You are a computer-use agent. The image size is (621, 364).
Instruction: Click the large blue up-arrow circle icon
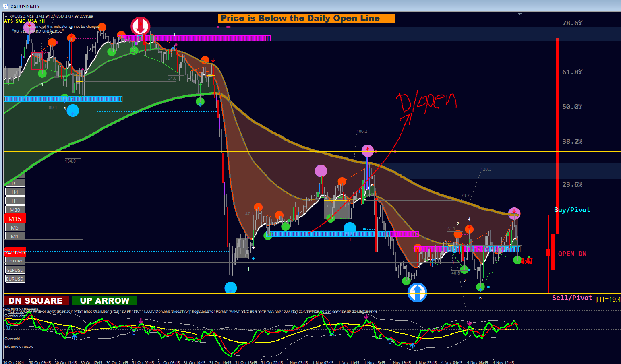[417, 293]
